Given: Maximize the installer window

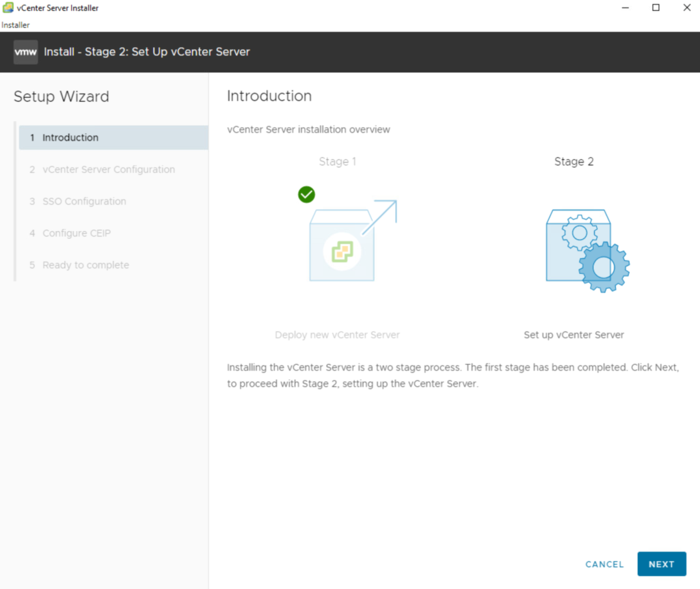Looking at the screenshot, I should click(x=656, y=8).
